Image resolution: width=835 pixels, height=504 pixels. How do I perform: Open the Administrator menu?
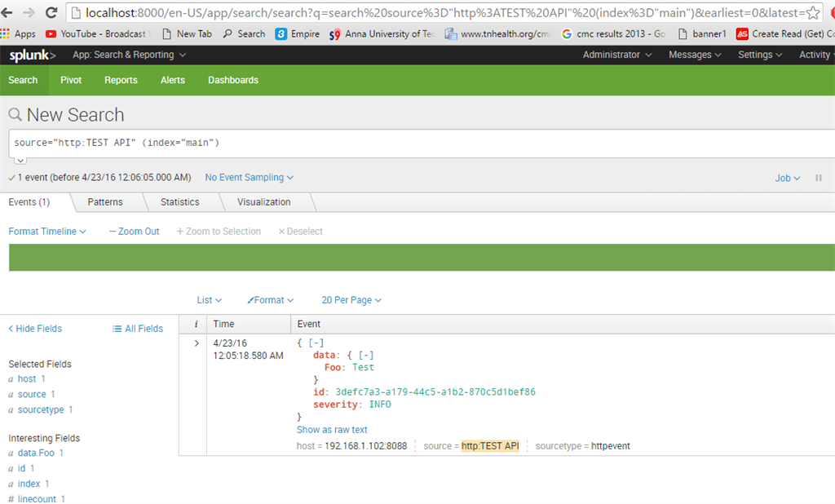tap(616, 55)
